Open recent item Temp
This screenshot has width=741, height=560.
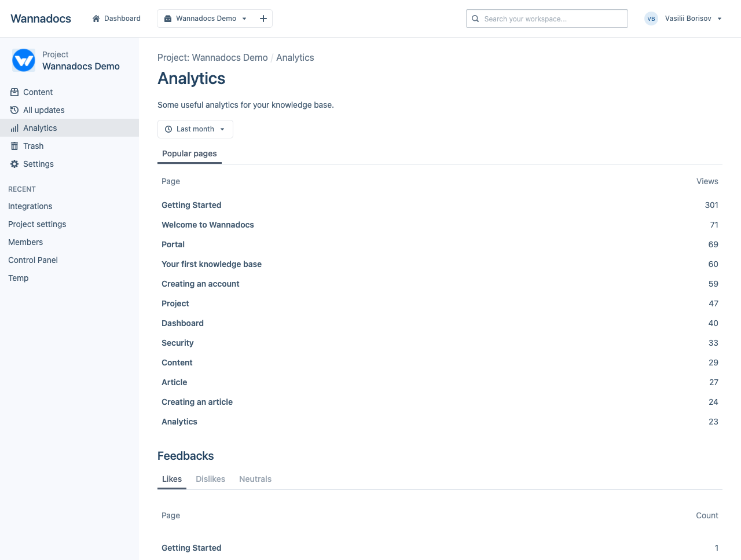(19, 278)
